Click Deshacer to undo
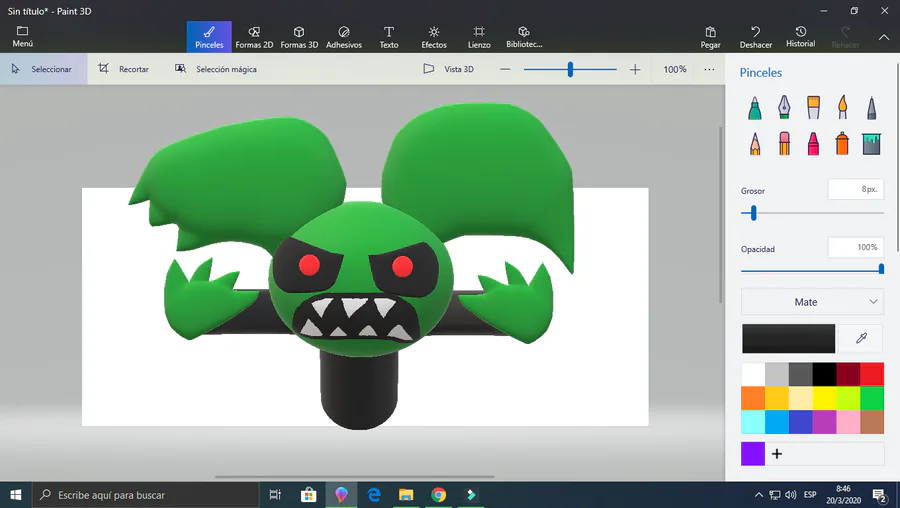The image size is (900, 508). [755, 37]
